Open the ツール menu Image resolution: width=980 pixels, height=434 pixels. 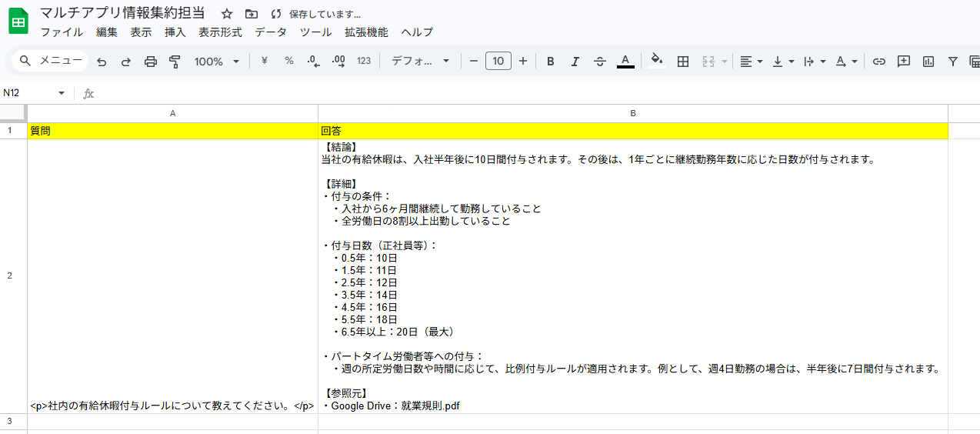[x=315, y=32]
